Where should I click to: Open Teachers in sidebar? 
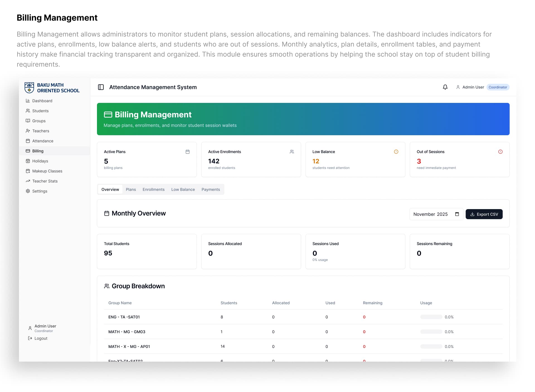(x=54, y=131)
